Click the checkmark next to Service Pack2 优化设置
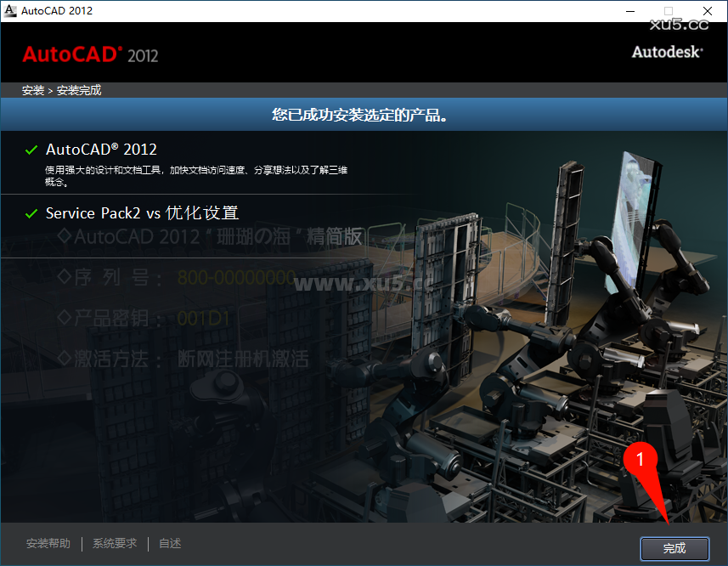The width and height of the screenshot is (728, 566). pyautogui.click(x=31, y=212)
